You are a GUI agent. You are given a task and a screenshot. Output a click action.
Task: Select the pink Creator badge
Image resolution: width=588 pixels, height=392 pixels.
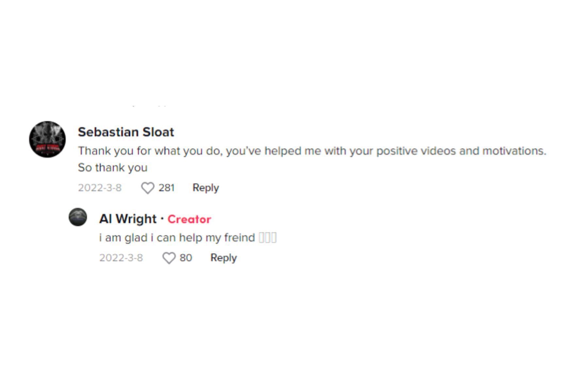click(x=189, y=219)
